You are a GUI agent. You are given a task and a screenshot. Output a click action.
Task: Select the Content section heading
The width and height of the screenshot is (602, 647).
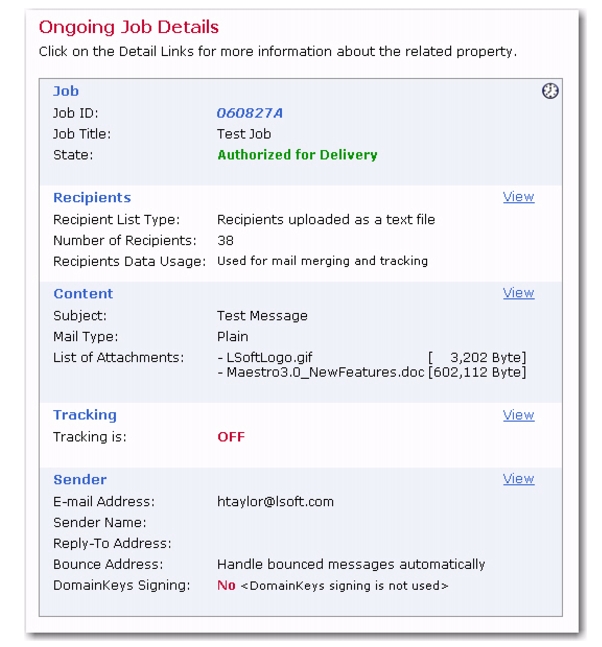click(83, 294)
